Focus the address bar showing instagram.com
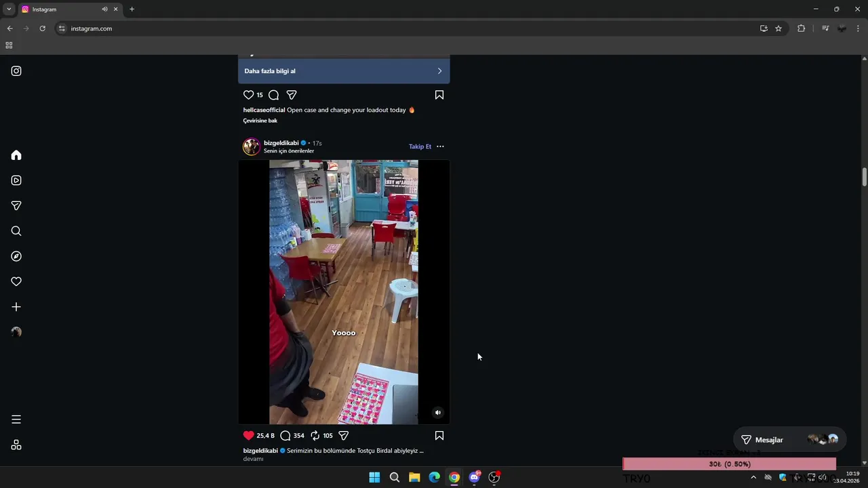 click(407, 28)
